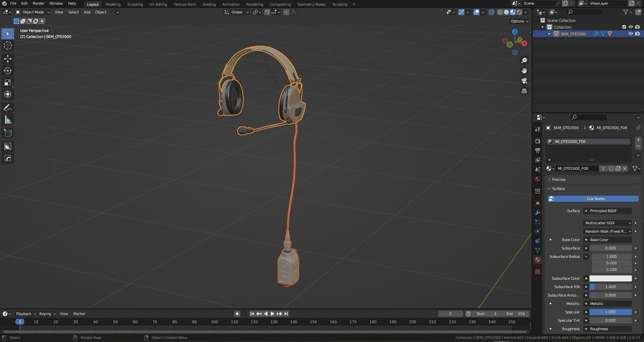
Task: Toggle the camera view icon
Action: [x=524, y=81]
